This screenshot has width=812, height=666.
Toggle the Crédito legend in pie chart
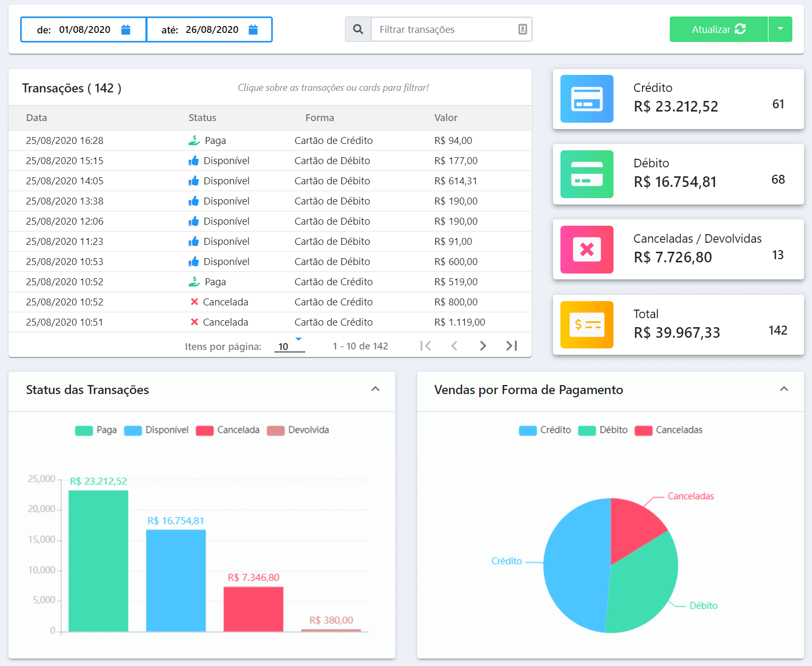click(545, 430)
